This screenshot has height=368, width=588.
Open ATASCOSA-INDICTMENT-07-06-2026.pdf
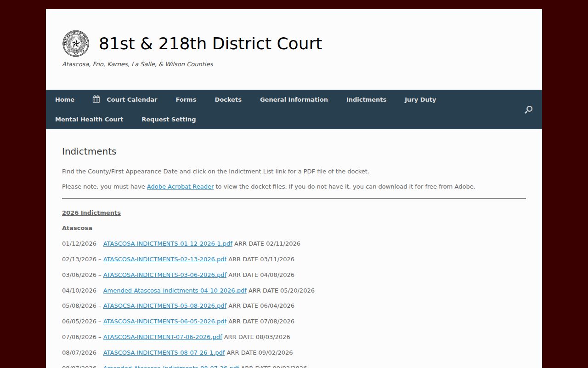[163, 337]
